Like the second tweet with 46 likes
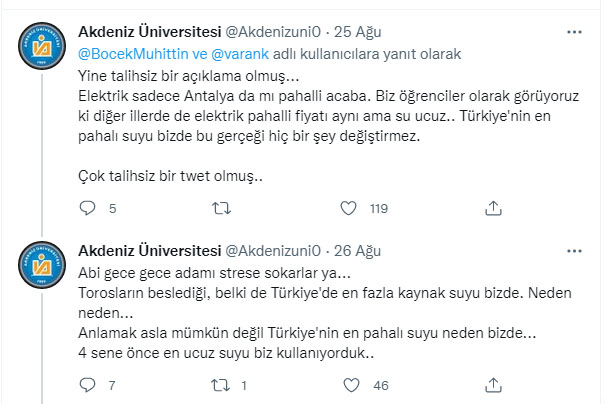 pos(349,384)
